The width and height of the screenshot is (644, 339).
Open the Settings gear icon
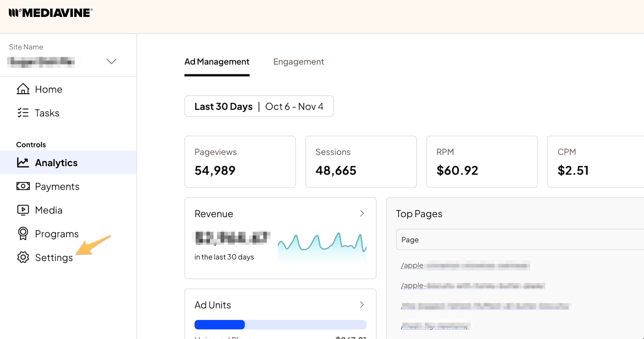coord(23,257)
